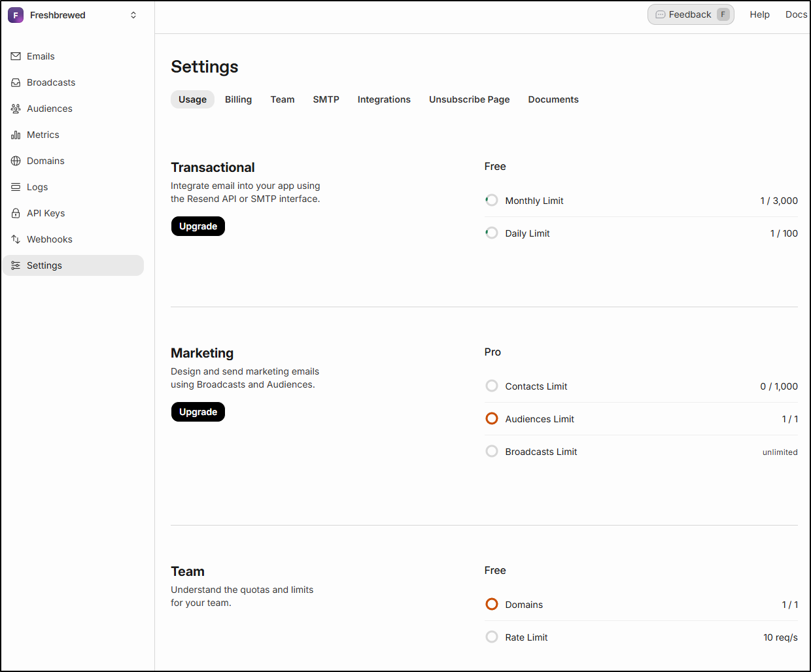Click the Broadcasts Limit label
Screen dimensions: 811x672
[541, 452]
